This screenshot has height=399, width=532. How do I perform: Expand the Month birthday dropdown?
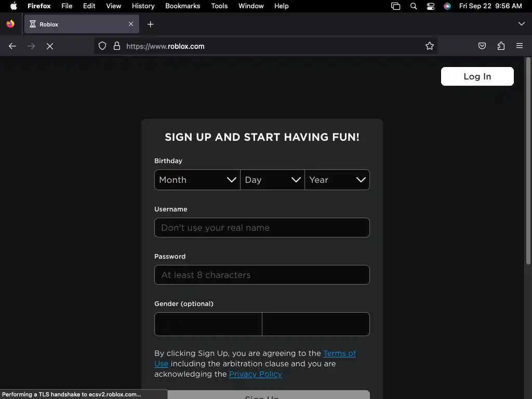197,180
